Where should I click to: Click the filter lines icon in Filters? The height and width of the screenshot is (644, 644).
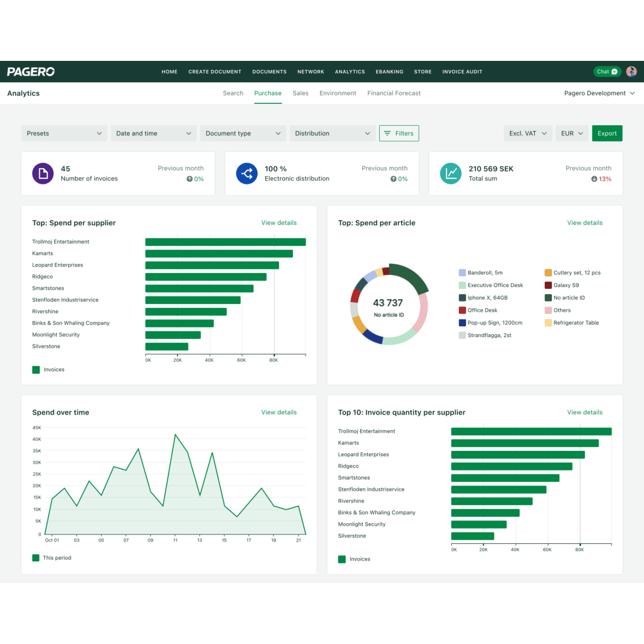pos(387,133)
